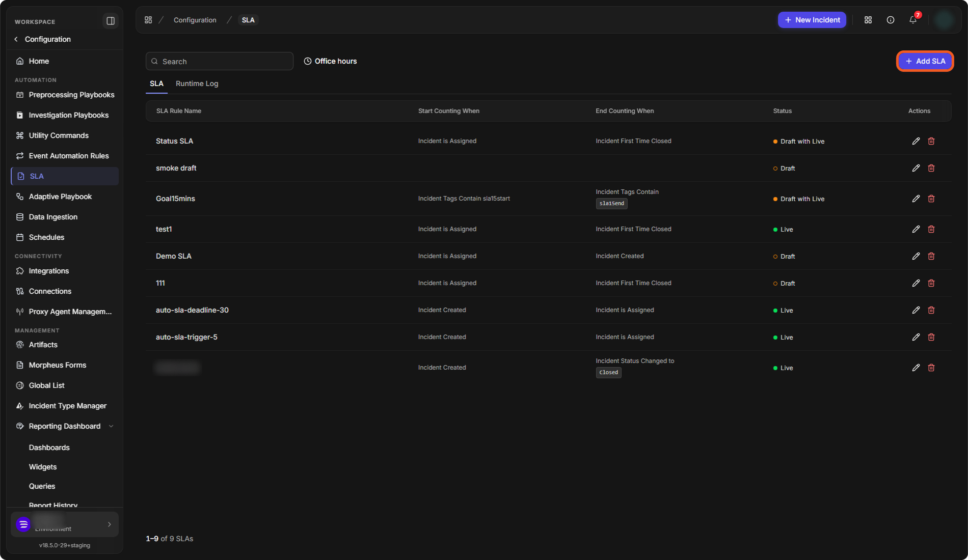Screen dimensions: 968x560
Task: Edit the 111 SLA rule
Action: click(x=916, y=283)
